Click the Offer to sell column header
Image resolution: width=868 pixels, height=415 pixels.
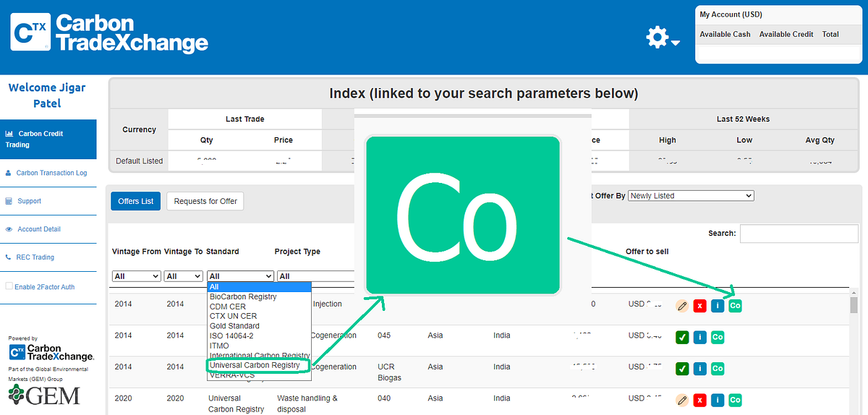click(647, 252)
